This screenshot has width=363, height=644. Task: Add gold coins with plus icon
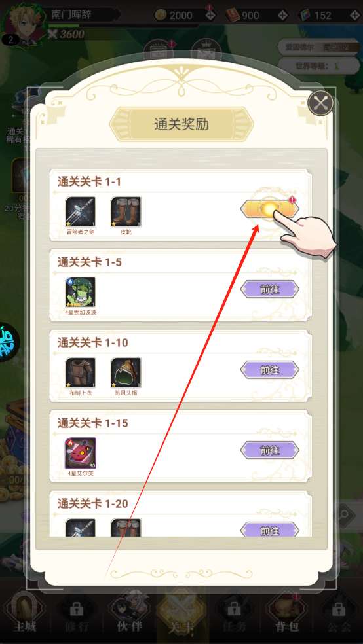pyautogui.click(x=210, y=15)
